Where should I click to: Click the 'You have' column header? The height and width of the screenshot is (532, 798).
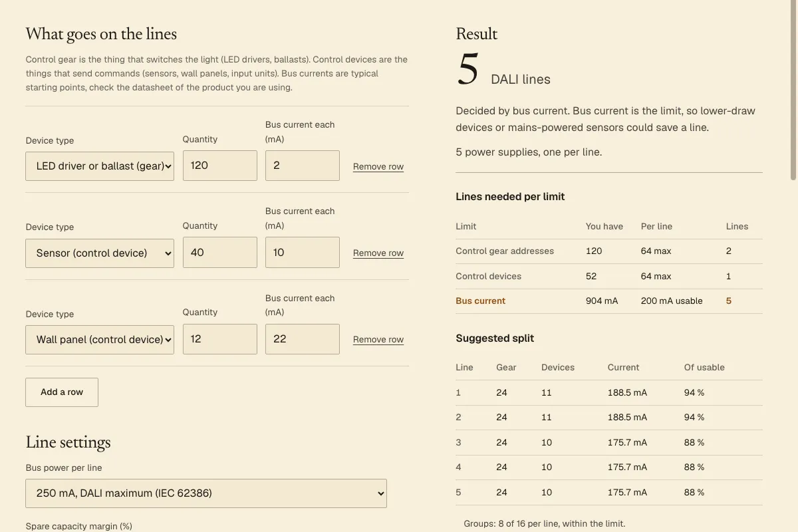tap(604, 227)
